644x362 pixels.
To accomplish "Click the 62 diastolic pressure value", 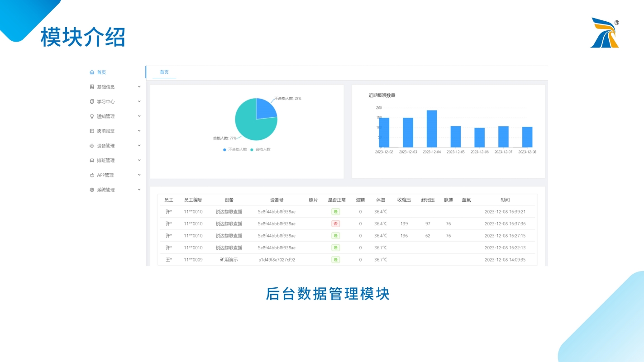I will [428, 236].
